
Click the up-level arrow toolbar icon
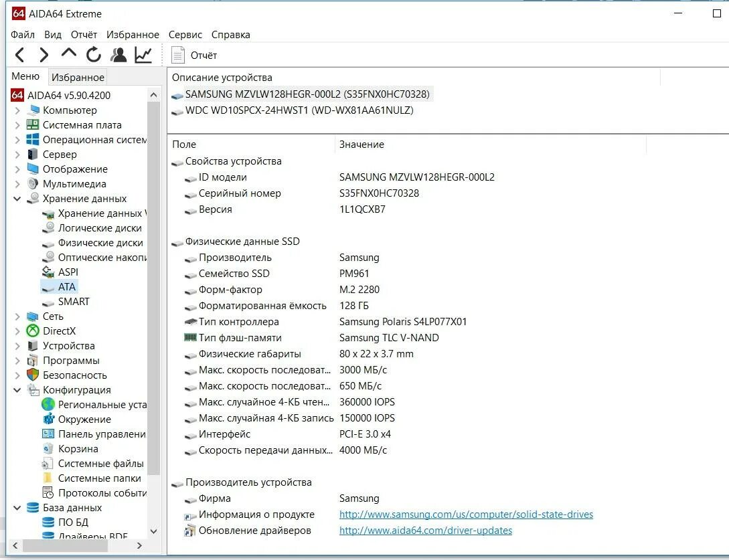tap(69, 54)
